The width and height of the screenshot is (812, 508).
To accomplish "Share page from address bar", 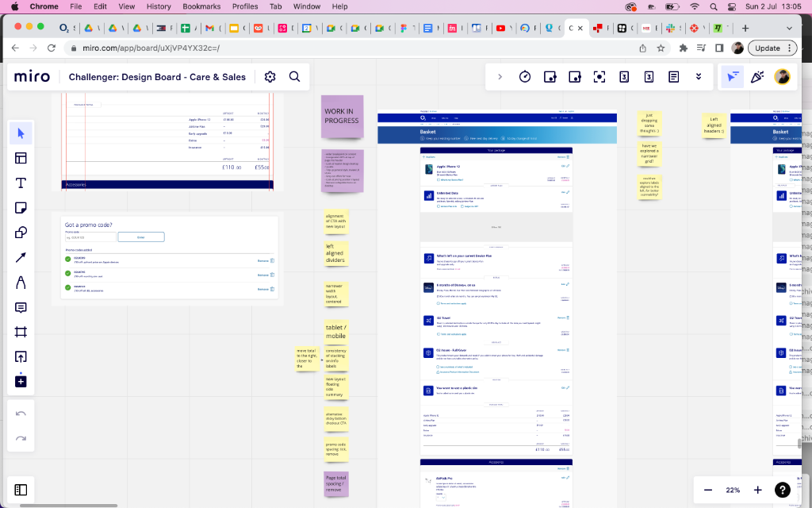I will coord(642,48).
